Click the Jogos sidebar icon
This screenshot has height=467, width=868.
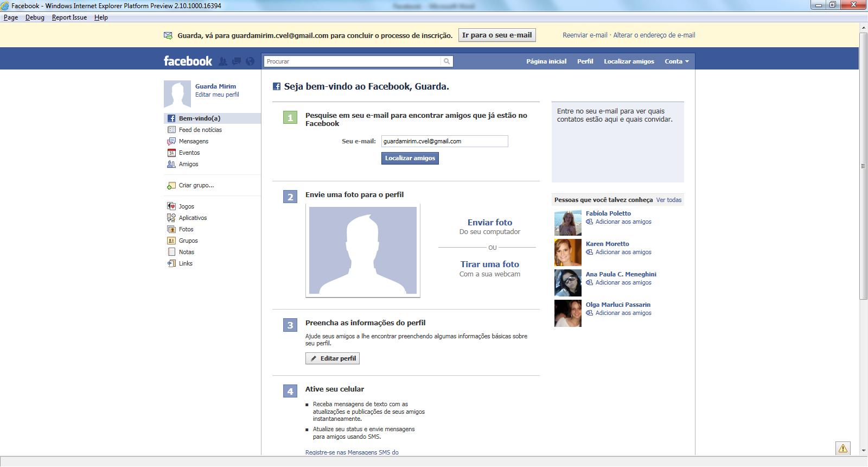pyautogui.click(x=171, y=206)
